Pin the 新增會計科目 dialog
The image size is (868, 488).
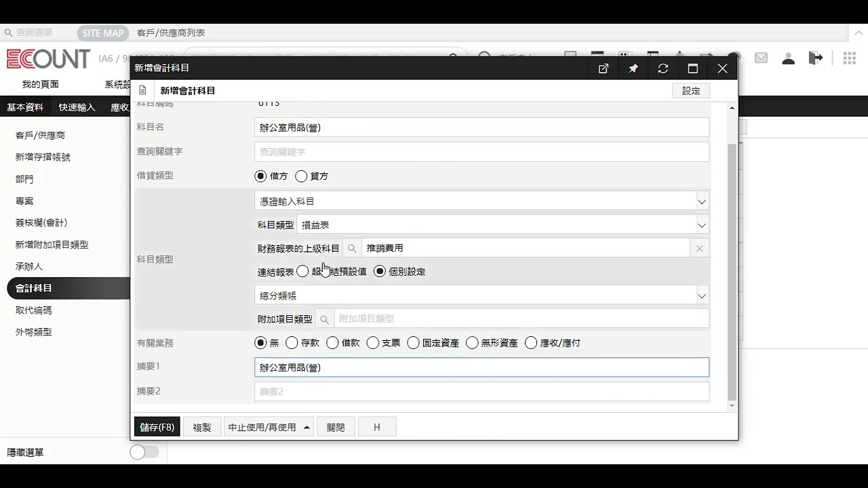tap(633, 68)
